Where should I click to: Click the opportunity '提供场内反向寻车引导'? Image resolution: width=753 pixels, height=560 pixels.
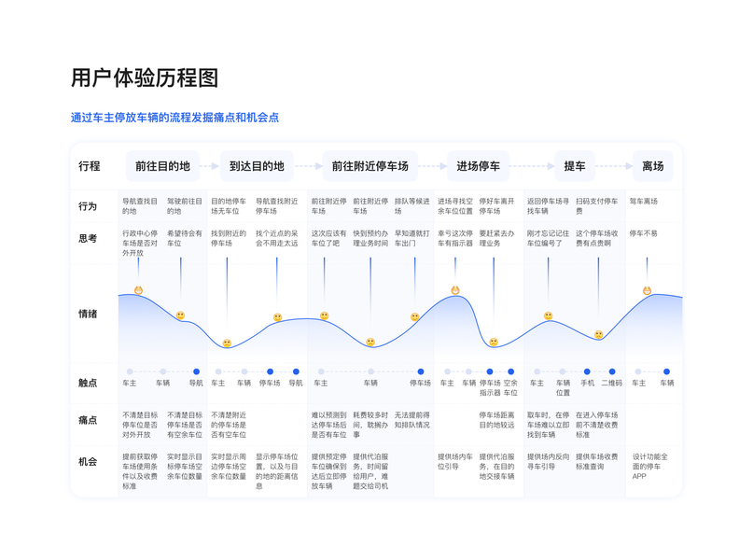(548, 462)
